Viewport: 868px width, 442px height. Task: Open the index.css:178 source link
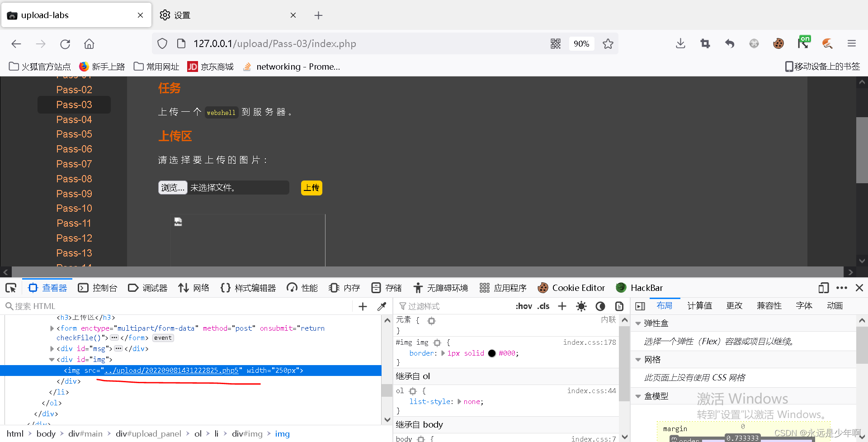point(590,342)
